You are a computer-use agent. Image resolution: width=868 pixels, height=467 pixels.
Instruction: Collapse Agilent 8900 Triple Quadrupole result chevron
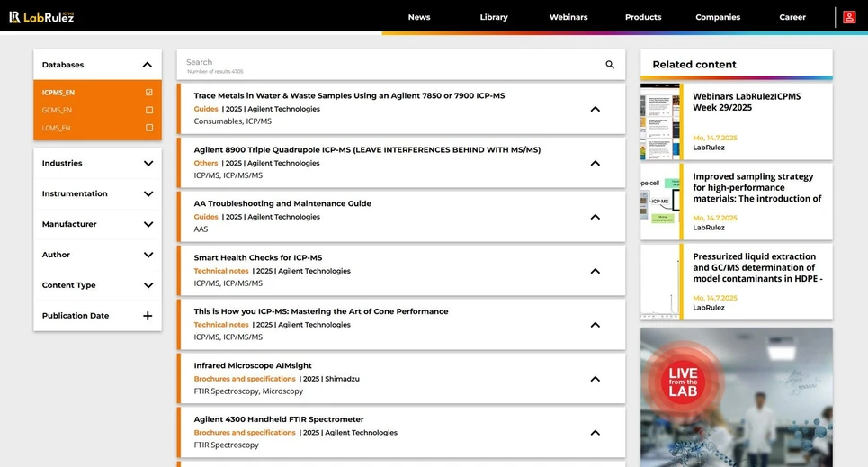click(595, 163)
